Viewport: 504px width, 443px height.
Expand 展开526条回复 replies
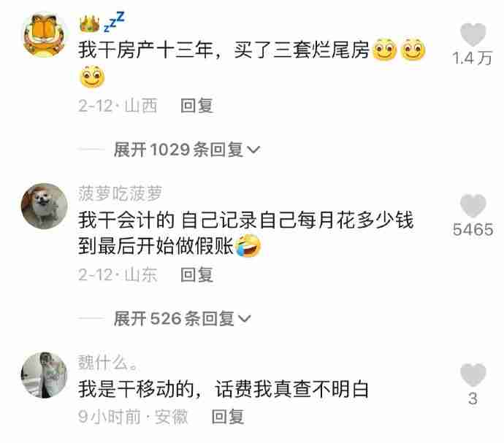click(182, 319)
